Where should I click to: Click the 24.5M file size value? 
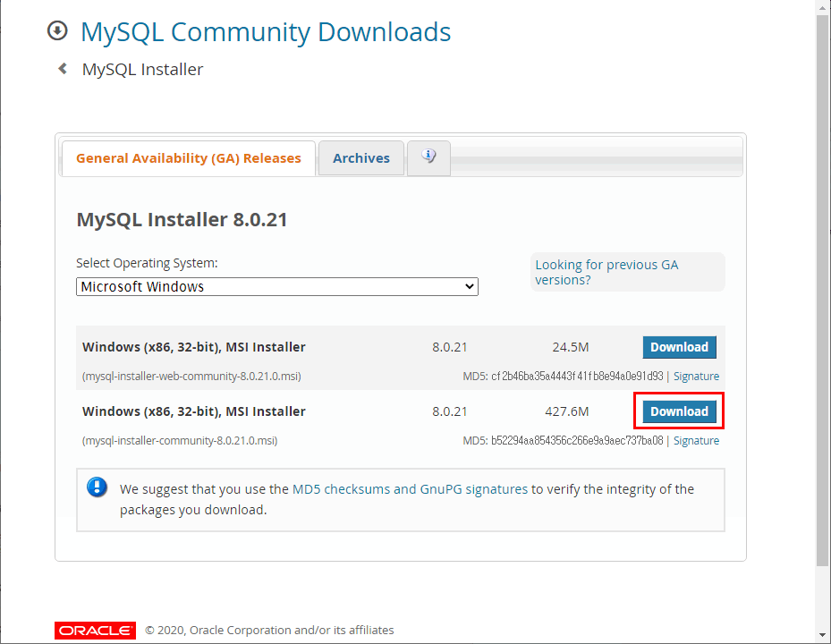tap(571, 347)
